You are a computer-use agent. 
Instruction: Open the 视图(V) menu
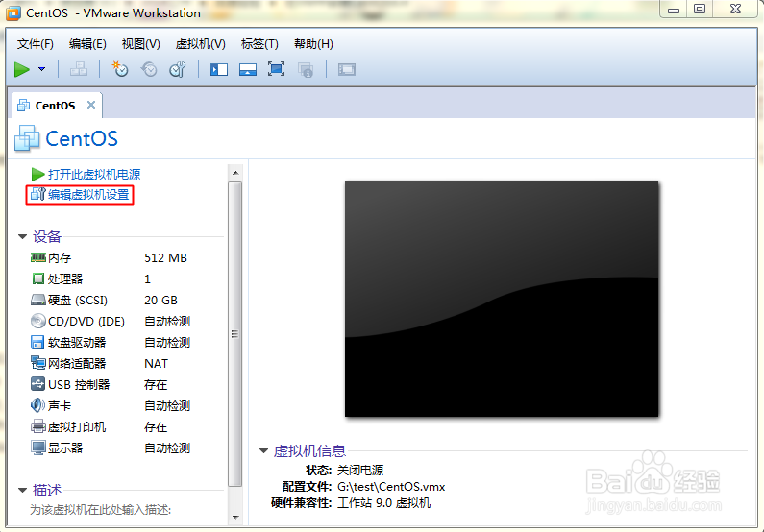pyautogui.click(x=141, y=44)
